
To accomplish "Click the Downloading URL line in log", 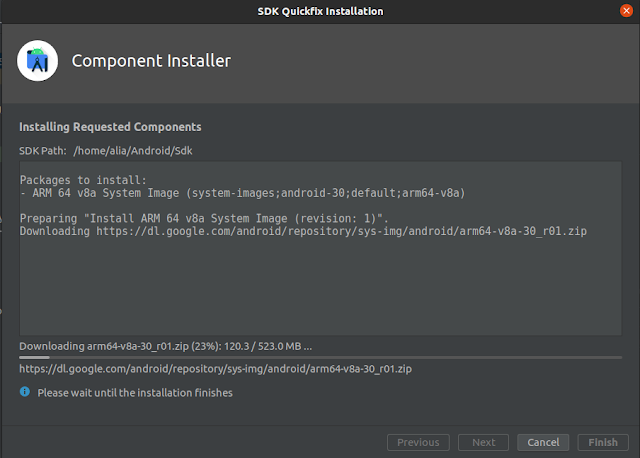I will tap(303, 231).
